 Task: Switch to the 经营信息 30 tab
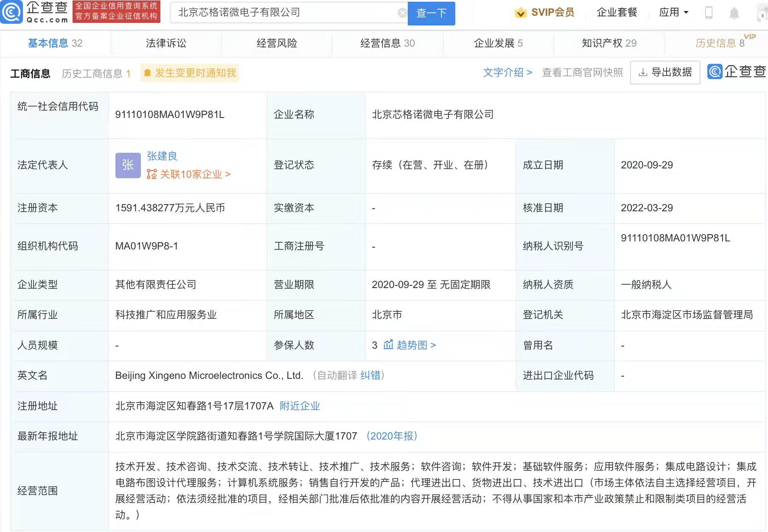coord(387,43)
